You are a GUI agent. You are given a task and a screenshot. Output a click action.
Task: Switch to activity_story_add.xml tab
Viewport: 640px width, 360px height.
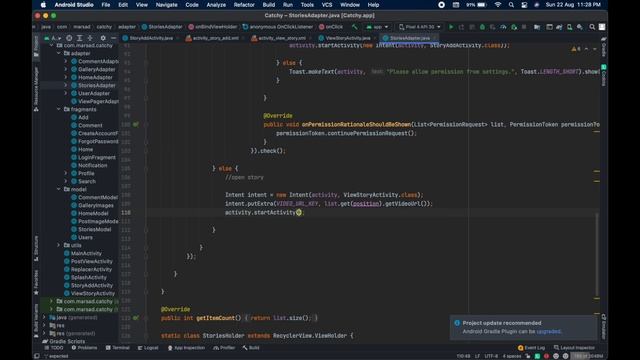point(216,38)
